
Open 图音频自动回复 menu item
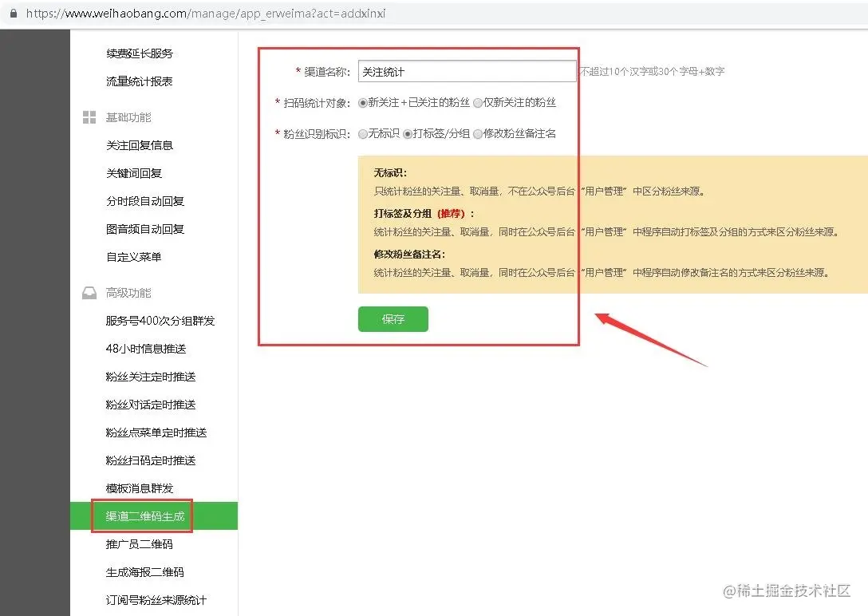coord(145,229)
